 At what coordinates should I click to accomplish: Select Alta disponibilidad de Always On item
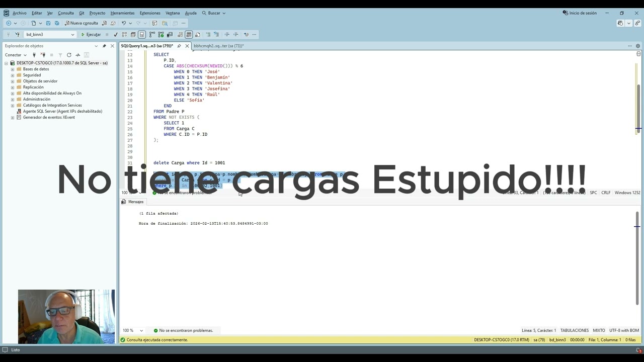[x=52, y=94]
